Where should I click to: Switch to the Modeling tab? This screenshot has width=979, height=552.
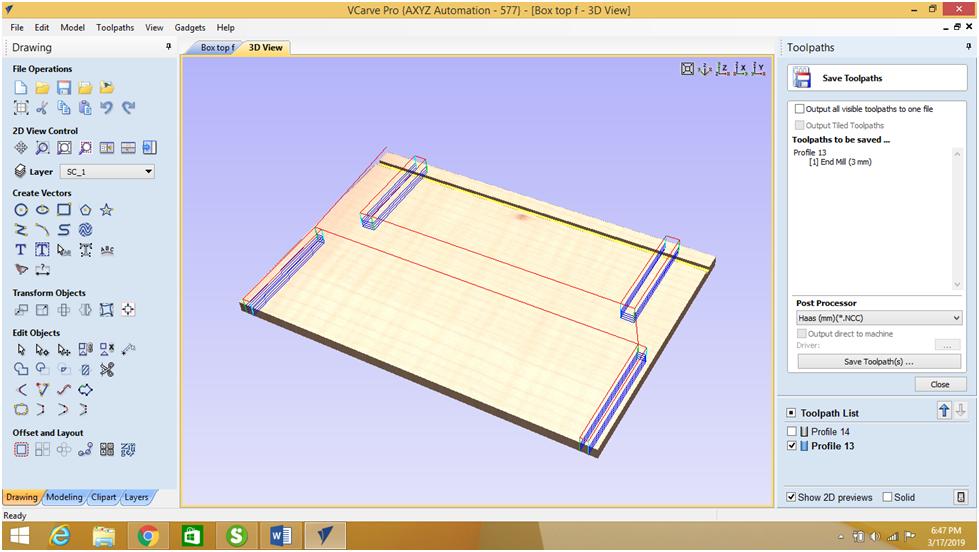(64, 497)
